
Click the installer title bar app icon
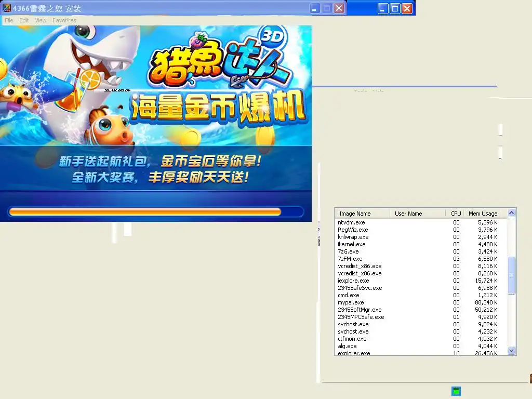6,8
